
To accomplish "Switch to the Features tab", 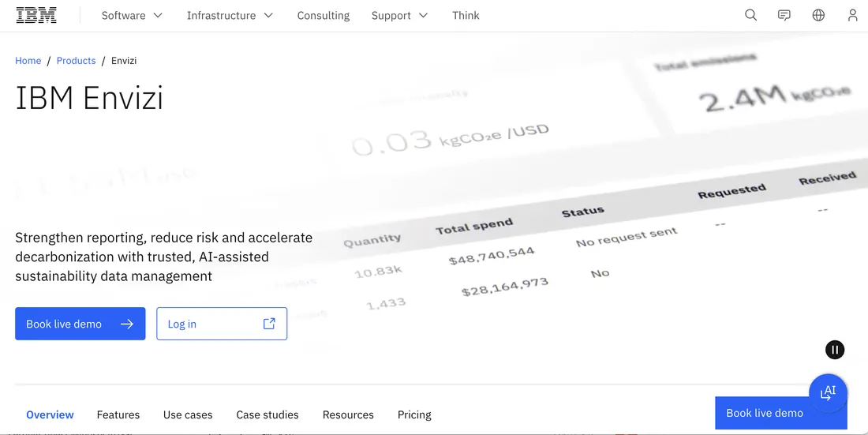I will pyautogui.click(x=118, y=414).
